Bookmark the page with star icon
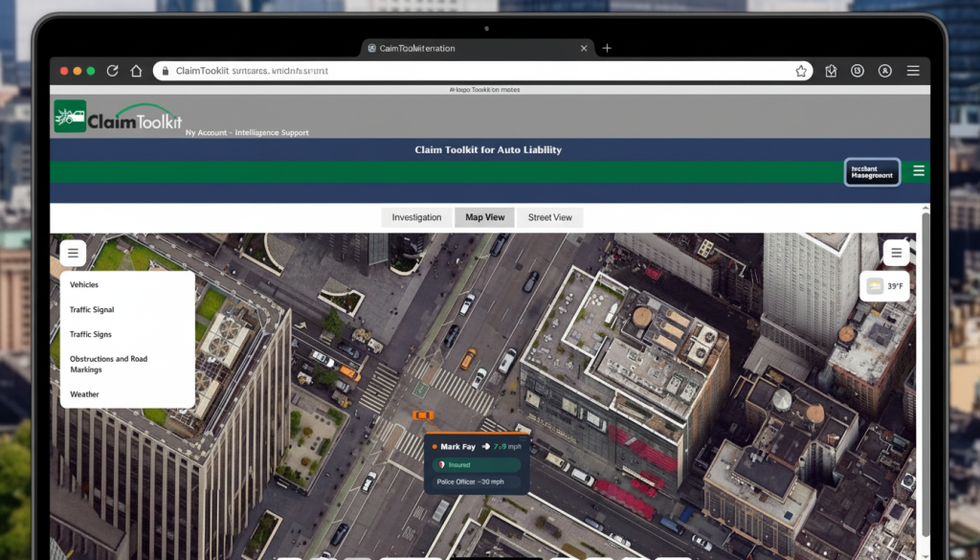Viewport: 980px width, 560px height. pos(801,71)
